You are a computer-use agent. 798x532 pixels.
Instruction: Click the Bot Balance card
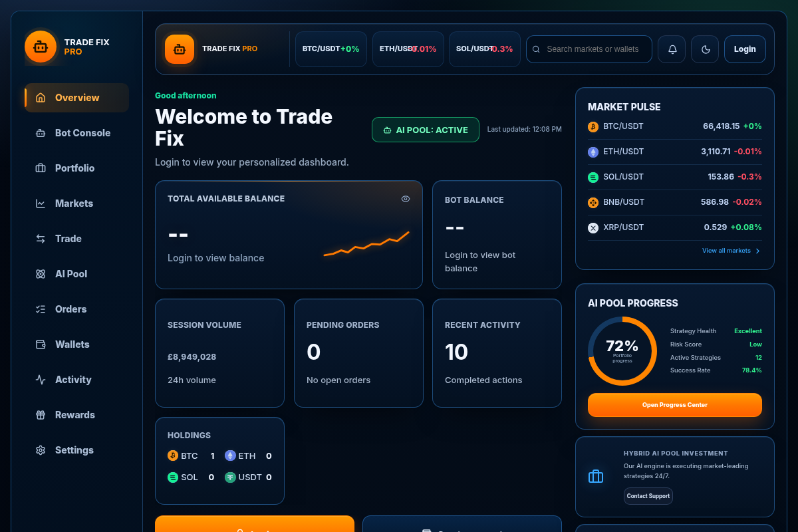(x=497, y=235)
